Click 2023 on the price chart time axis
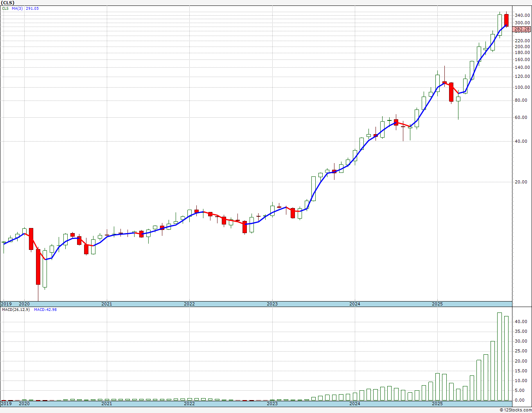The image size is (532, 413). (272, 304)
